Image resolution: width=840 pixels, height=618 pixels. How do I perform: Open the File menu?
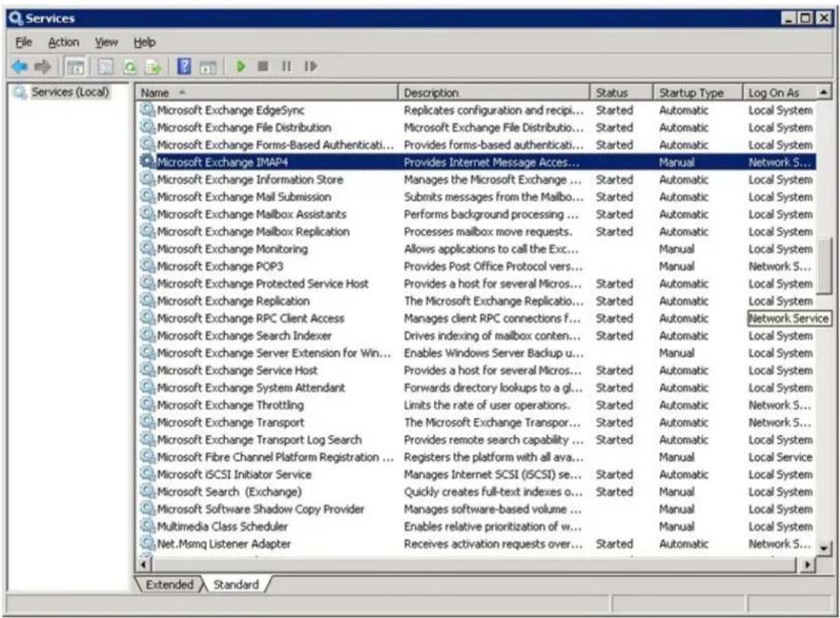[24, 43]
